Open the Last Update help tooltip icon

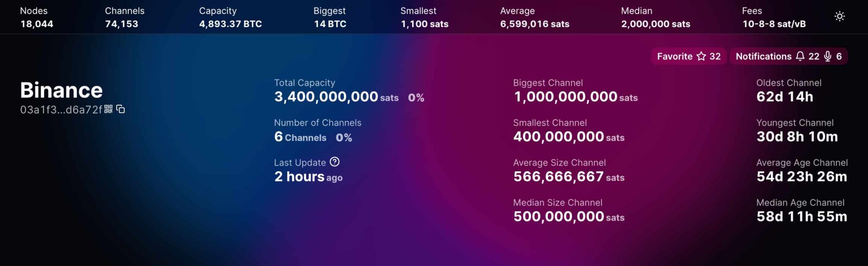point(334,162)
